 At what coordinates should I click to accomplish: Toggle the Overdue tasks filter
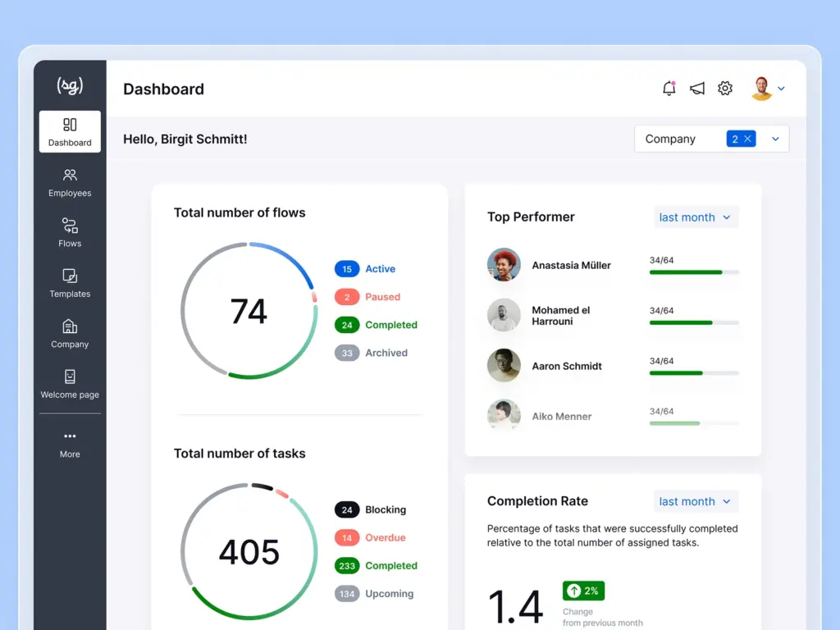point(346,537)
